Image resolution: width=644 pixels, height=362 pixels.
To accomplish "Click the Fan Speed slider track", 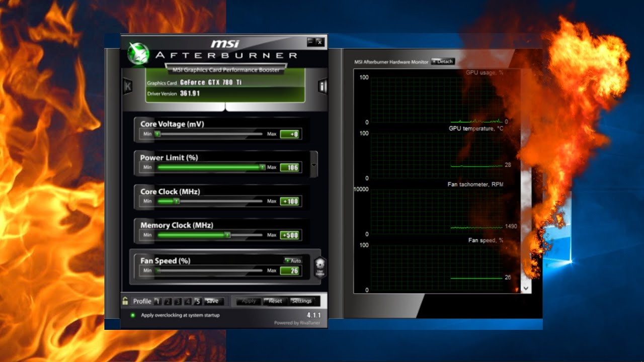I will click(x=209, y=270).
